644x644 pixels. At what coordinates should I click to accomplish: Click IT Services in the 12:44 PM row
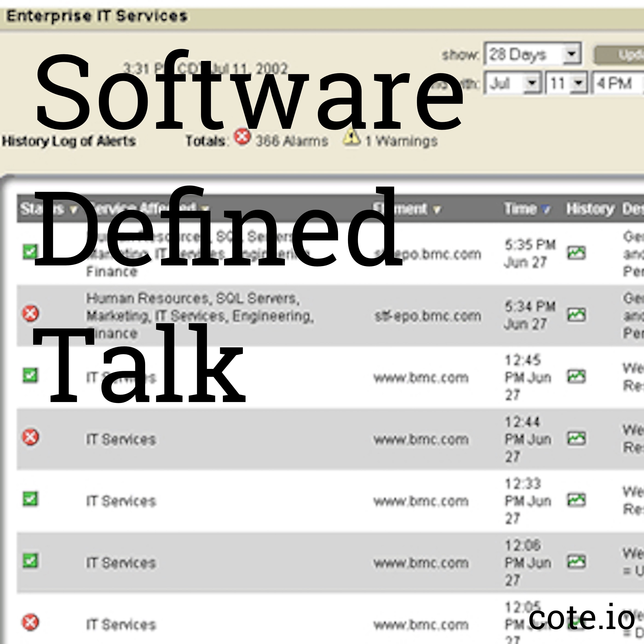tap(121, 439)
